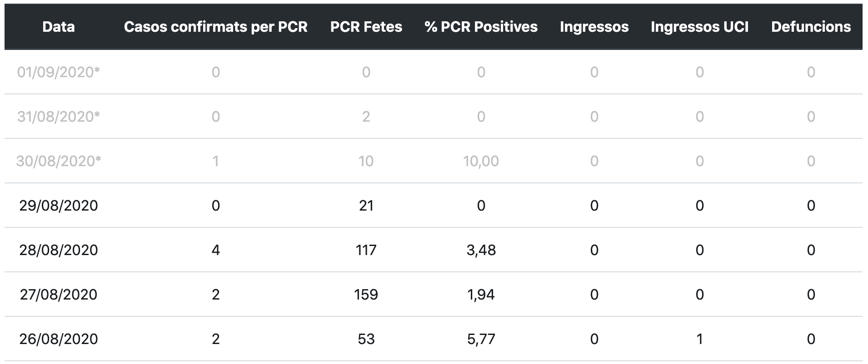Click the 27/08/2020 date cell

[x=58, y=295]
